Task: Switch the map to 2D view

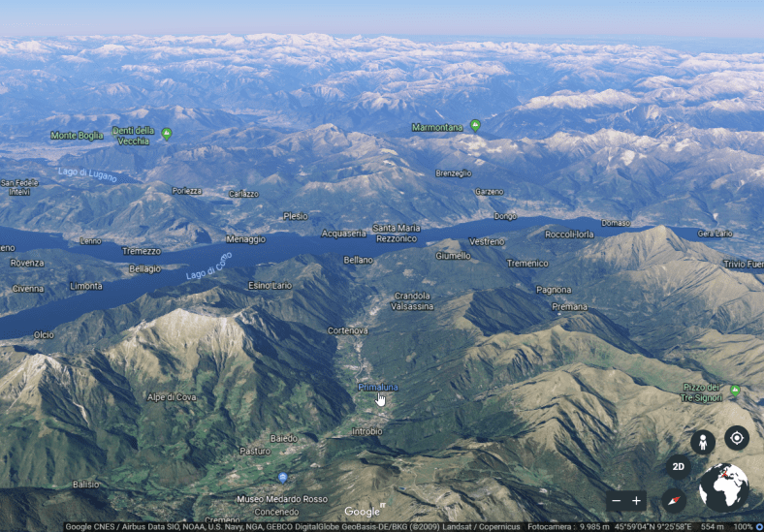Action: click(680, 466)
